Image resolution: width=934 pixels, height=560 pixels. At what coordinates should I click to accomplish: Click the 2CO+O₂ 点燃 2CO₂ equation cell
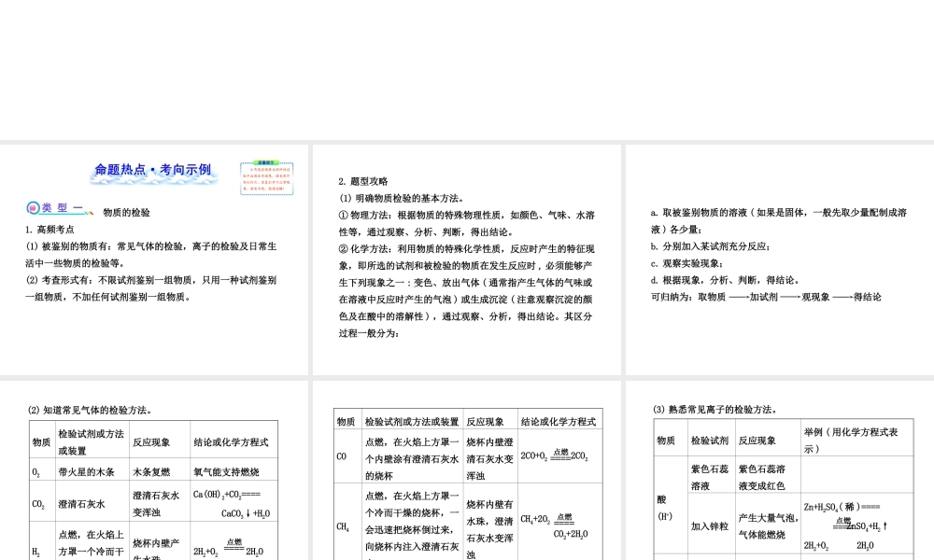click(x=559, y=456)
